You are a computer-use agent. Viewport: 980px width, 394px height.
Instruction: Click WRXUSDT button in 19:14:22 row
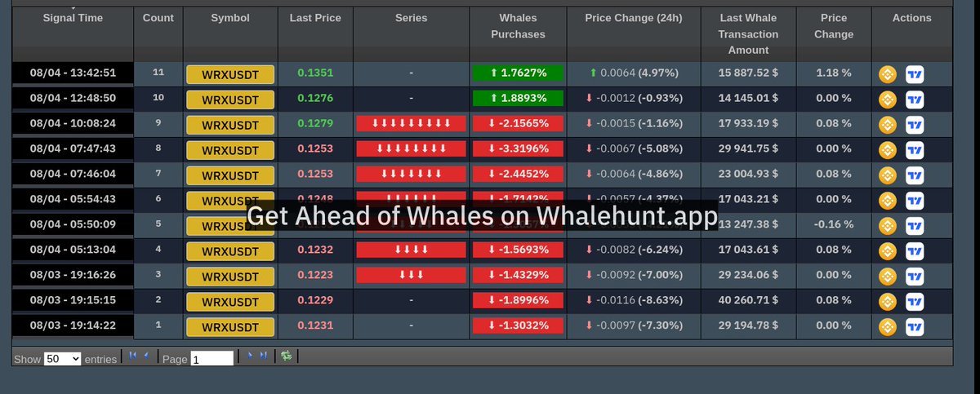click(230, 327)
